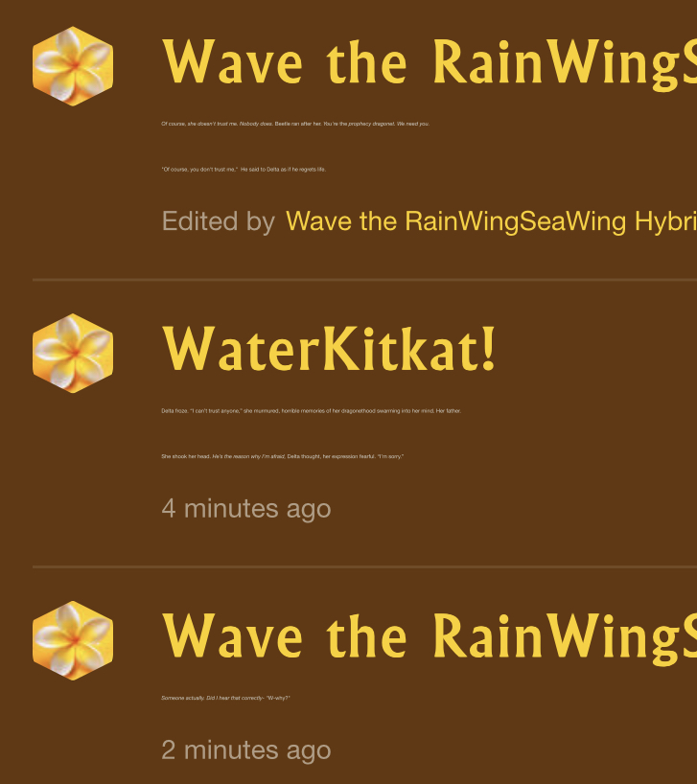Visit WaterKitkat!'s profile via username
Image resolution: width=697 pixels, height=784 pixels.
(x=329, y=349)
